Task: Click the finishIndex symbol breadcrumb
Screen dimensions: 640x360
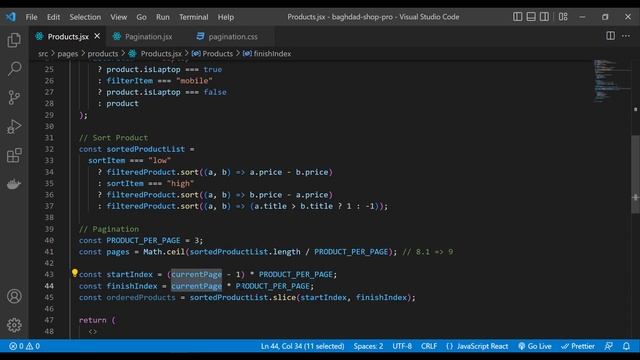Action: click(267, 53)
